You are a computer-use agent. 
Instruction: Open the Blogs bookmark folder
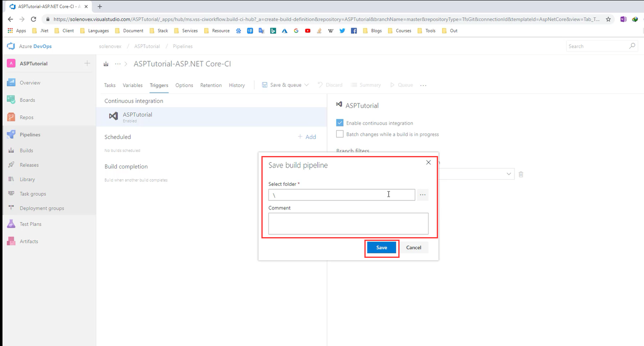tap(372, 31)
